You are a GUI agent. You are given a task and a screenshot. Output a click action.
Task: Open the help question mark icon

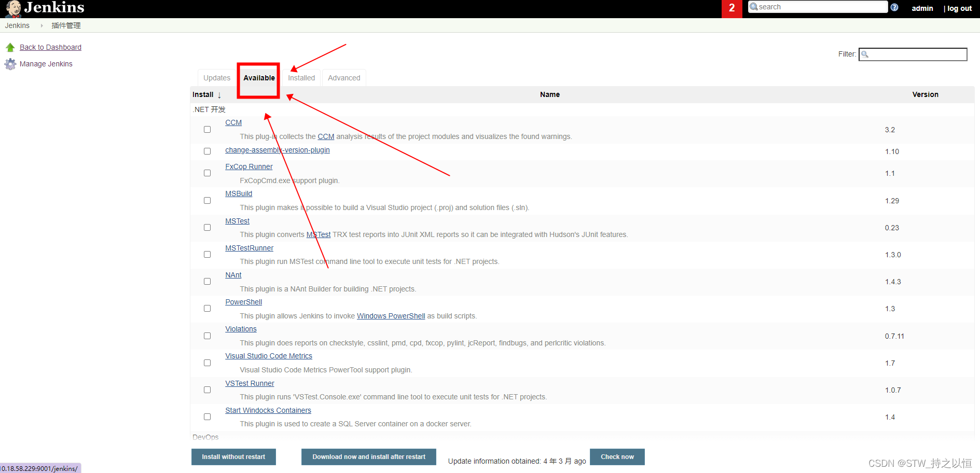[x=894, y=7]
